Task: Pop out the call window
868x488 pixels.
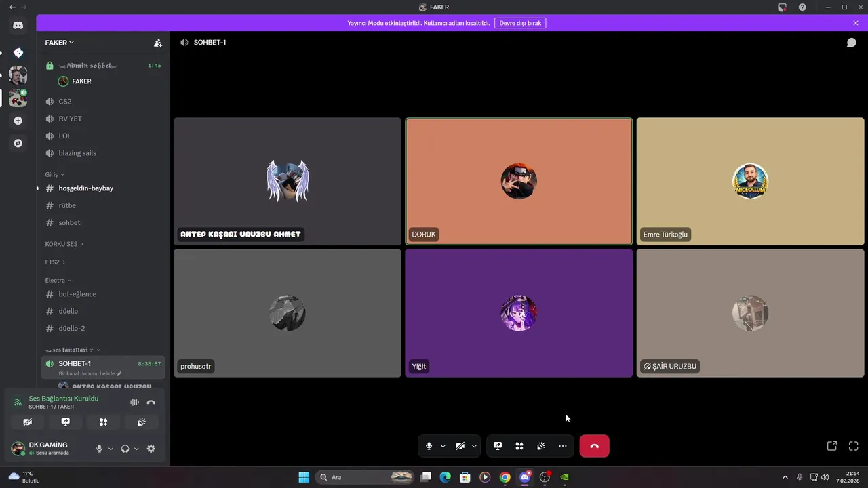Action: tap(832, 446)
